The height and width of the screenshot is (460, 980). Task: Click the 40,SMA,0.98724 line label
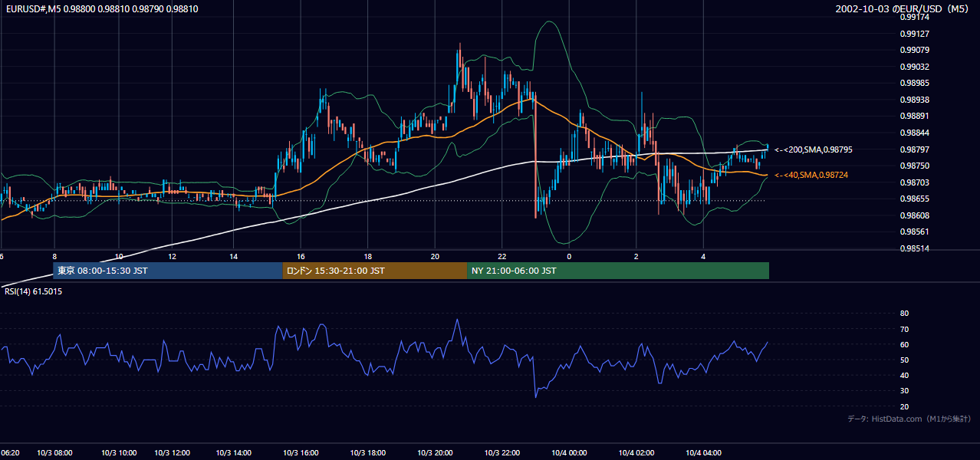(x=811, y=176)
